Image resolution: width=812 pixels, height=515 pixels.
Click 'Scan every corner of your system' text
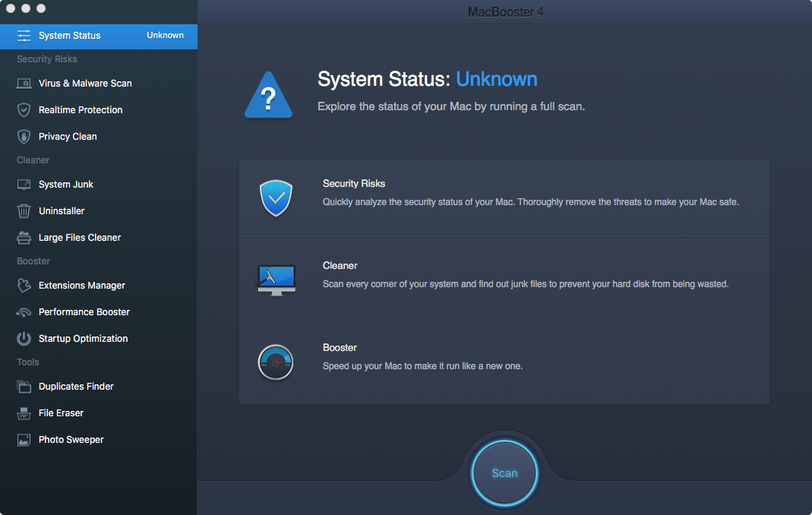(x=526, y=284)
